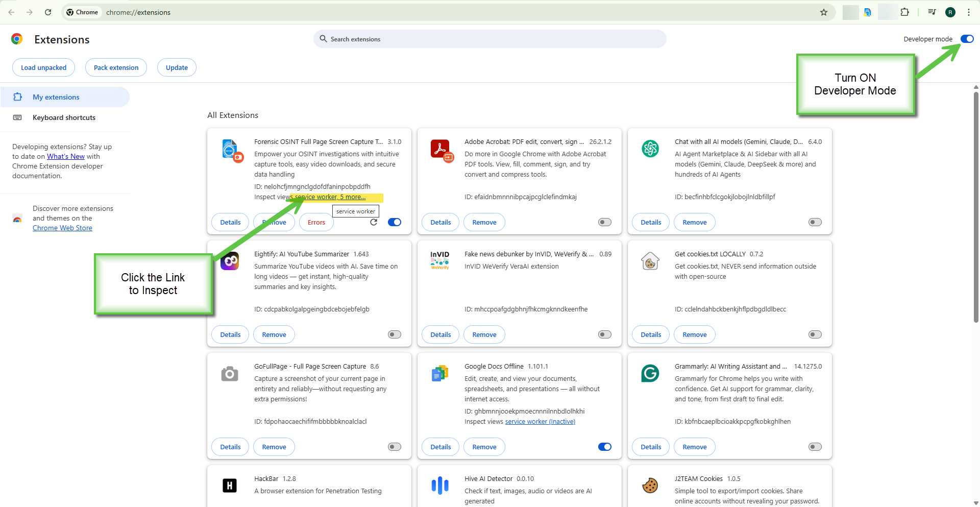
Task: Enable the Get cookies.txt LOCALLY toggle
Action: 815,334
